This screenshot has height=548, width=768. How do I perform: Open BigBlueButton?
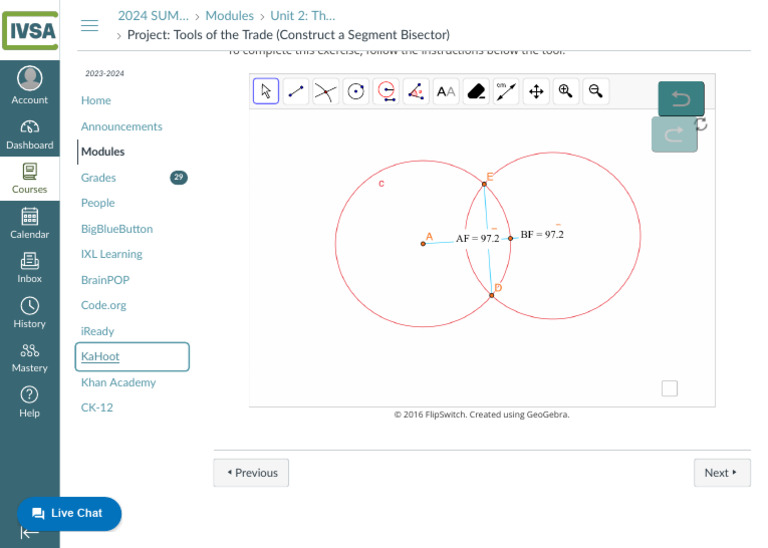[117, 229]
